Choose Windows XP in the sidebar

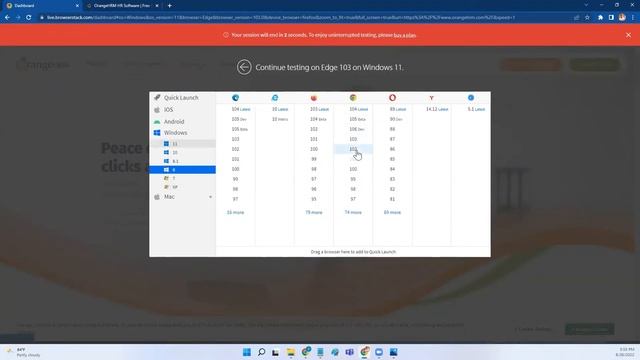click(x=182, y=187)
